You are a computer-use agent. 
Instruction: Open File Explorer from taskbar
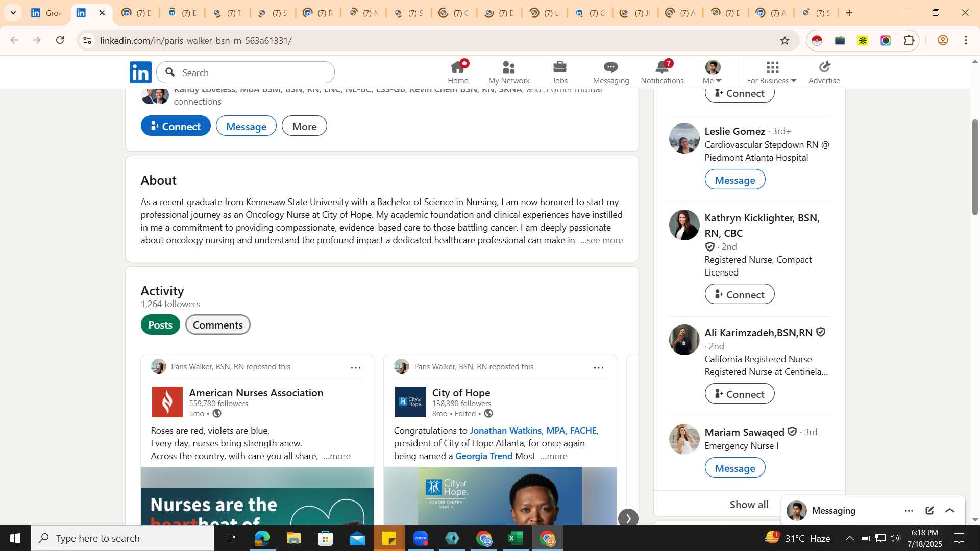click(x=293, y=538)
